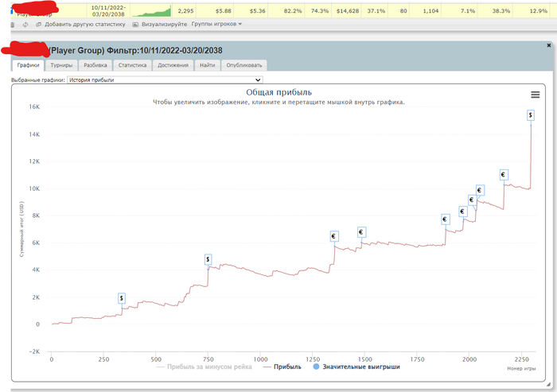Click the $ win marker near game 340

pyautogui.click(x=122, y=298)
